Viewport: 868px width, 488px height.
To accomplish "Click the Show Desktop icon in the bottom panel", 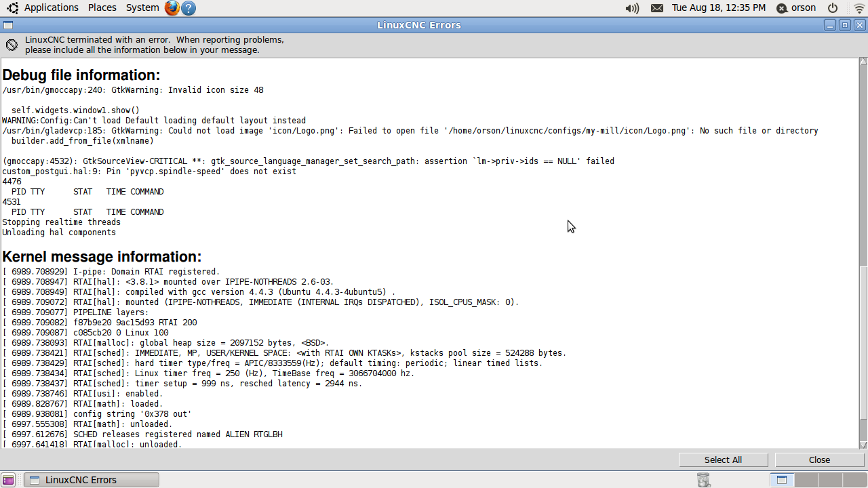I will pos(8,480).
